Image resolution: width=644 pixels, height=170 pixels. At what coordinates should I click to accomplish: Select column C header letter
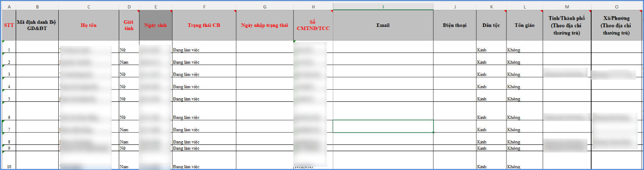pyautogui.click(x=89, y=7)
